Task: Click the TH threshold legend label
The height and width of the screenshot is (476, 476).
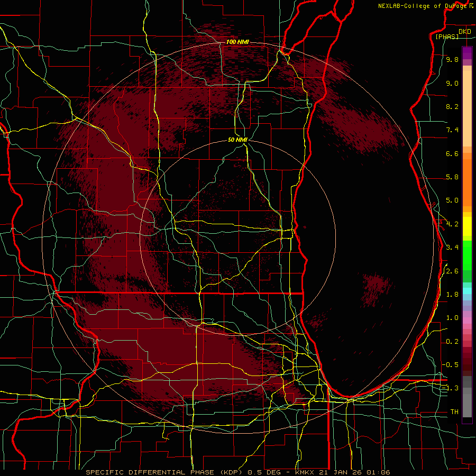Action: click(454, 412)
